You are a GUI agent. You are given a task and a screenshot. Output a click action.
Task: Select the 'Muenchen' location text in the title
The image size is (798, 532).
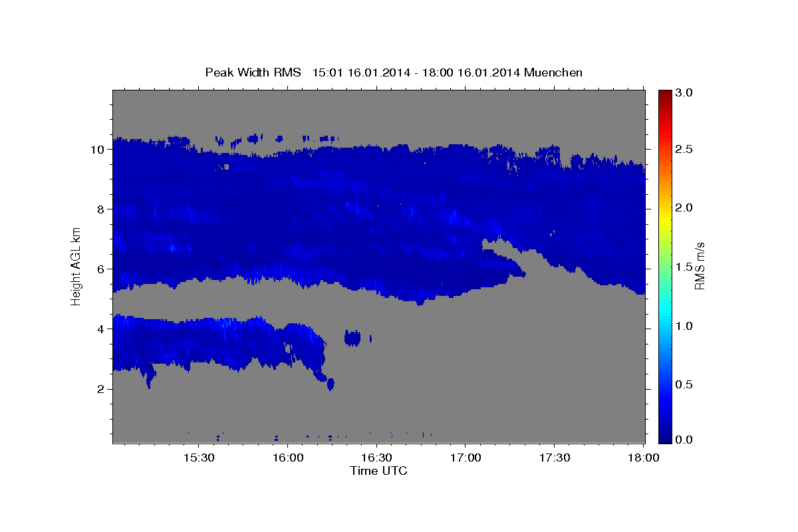click(x=553, y=72)
